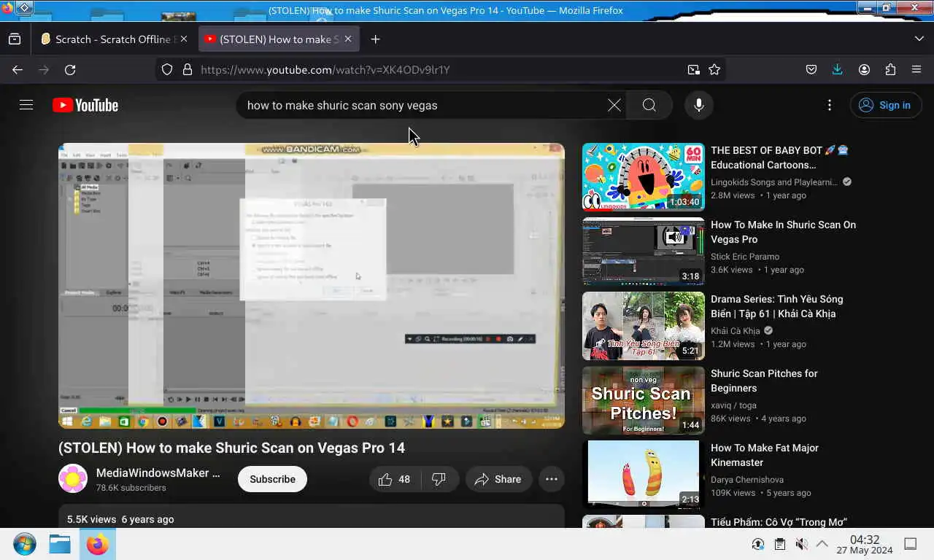This screenshot has height=560, width=934.
Task: Select Firefox in the taskbar
Action: click(x=97, y=544)
